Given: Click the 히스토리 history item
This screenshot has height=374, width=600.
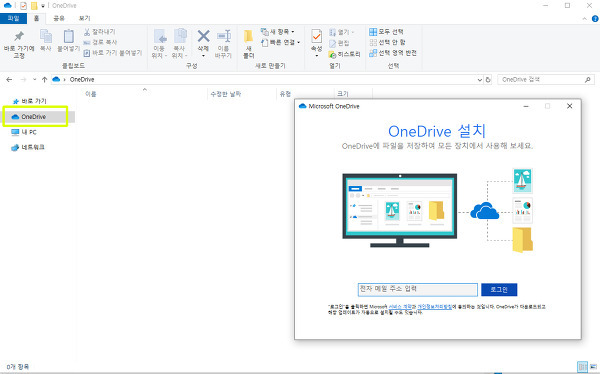Looking at the screenshot, I should click(x=344, y=54).
